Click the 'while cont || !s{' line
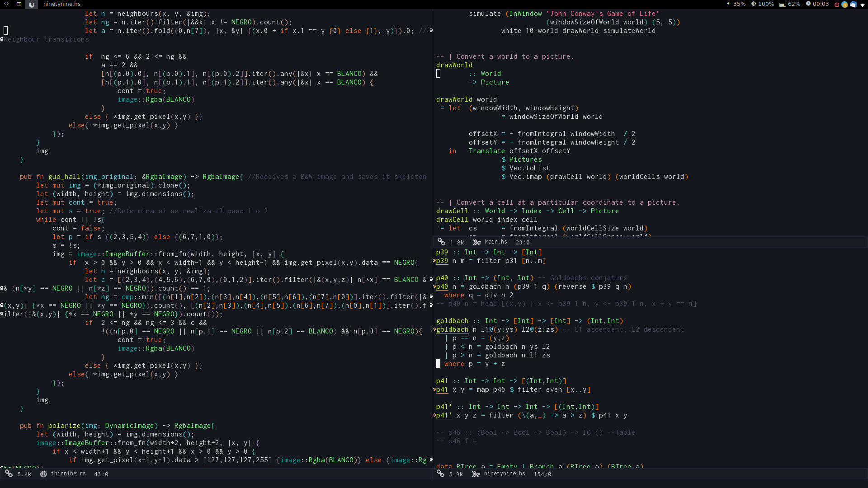This screenshot has width=868, height=488. click(x=71, y=220)
